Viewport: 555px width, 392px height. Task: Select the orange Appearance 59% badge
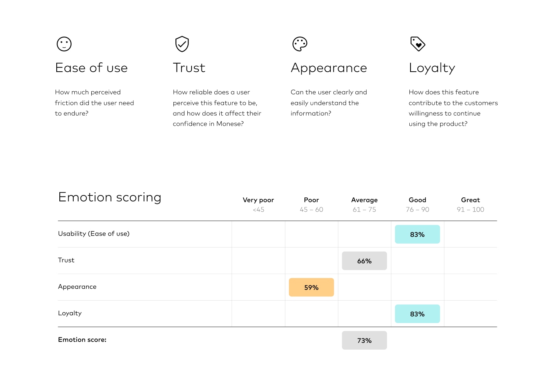click(x=311, y=288)
